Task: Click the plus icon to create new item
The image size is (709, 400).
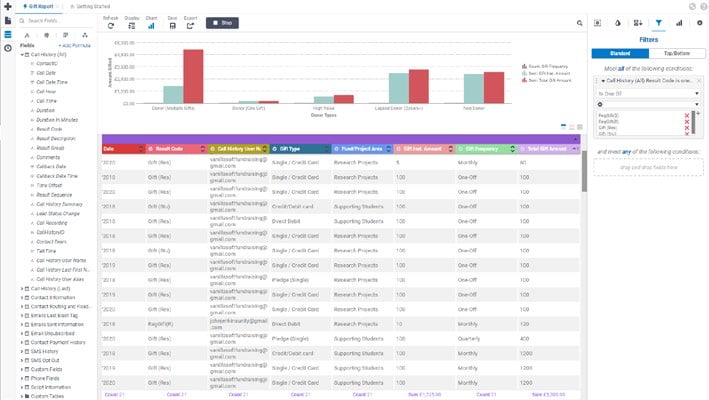Action: (x=8, y=6)
